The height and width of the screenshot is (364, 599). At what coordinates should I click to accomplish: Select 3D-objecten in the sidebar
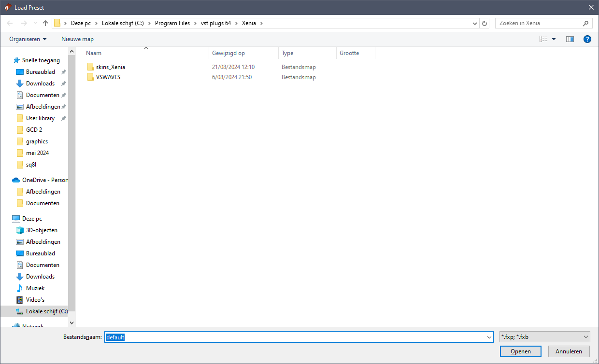[x=42, y=230]
